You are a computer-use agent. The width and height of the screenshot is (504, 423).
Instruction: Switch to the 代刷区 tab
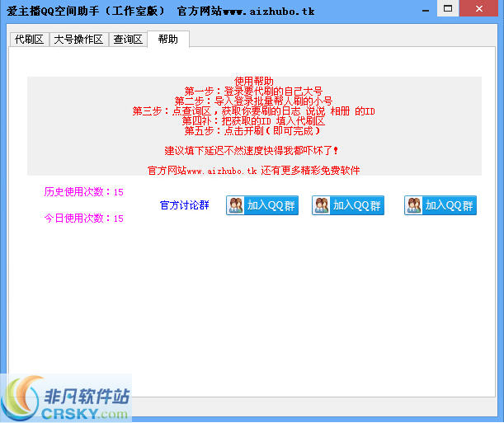coord(29,40)
